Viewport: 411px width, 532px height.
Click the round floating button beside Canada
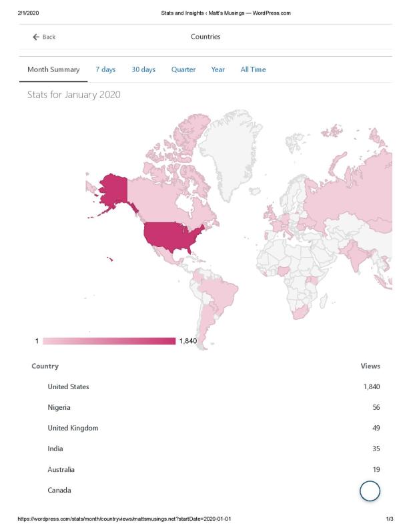pos(370,491)
